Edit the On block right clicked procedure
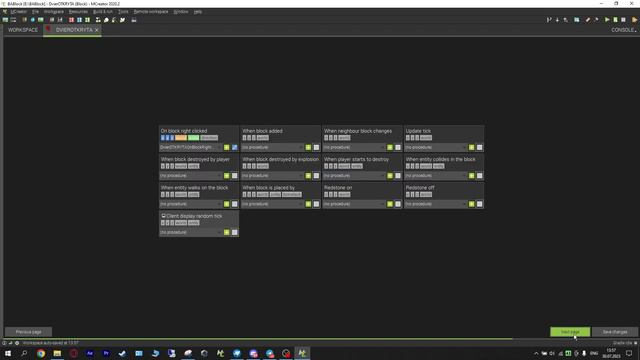 click(x=235, y=147)
